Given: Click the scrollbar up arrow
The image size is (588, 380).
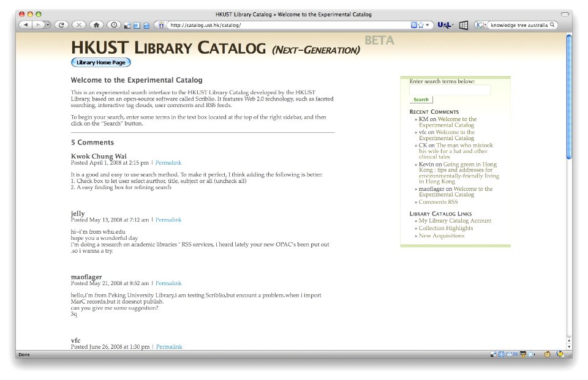Looking at the screenshot, I should [569, 341].
